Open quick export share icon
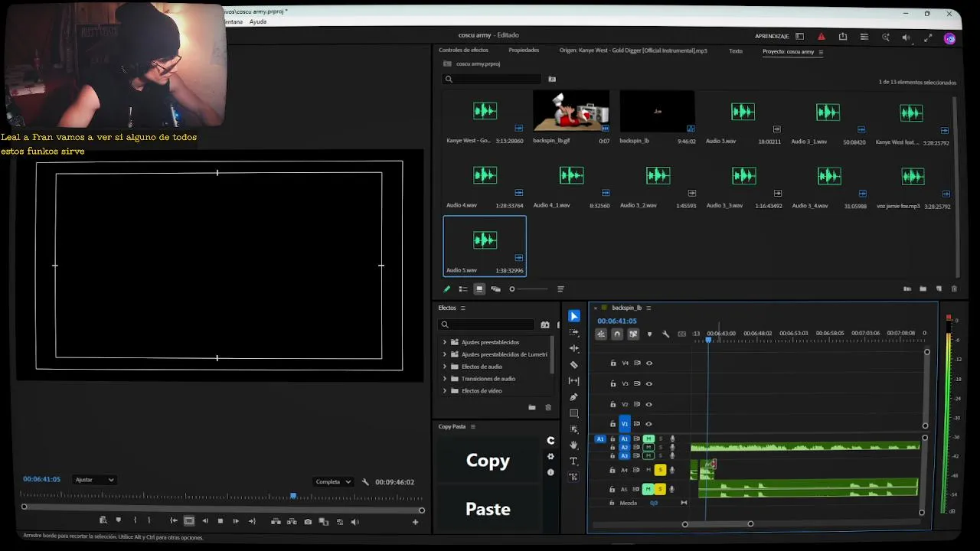The height and width of the screenshot is (551, 980). pyautogui.click(x=843, y=37)
